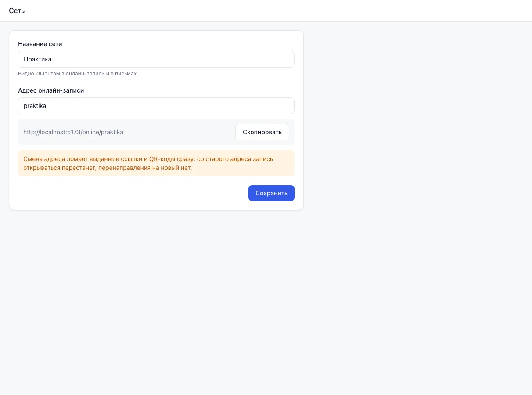
Task: Click the Название сети field label
Action: pos(40,44)
